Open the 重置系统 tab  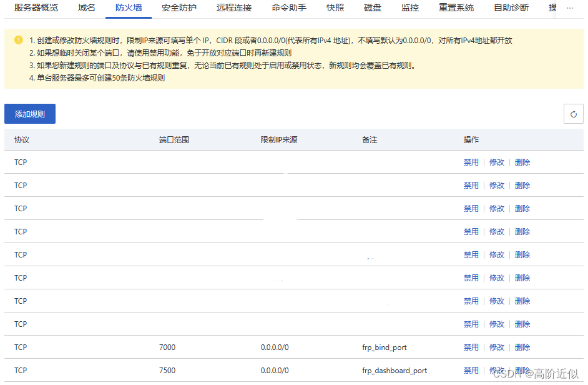456,7
